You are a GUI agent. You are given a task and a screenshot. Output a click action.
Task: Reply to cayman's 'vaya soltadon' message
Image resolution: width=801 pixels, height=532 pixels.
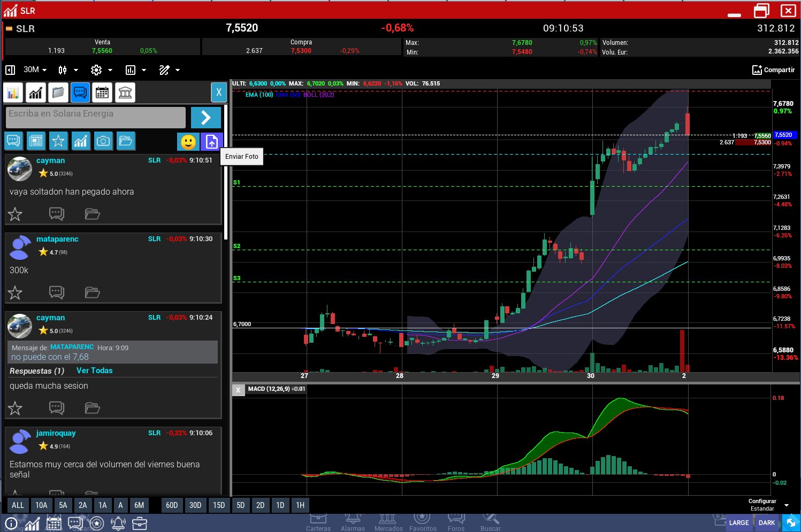57,214
